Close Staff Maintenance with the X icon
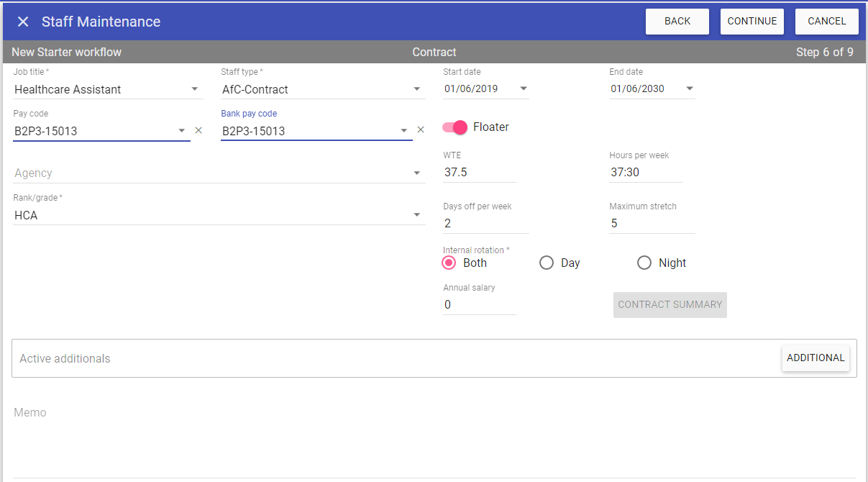The image size is (868, 482). (x=23, y=22)
